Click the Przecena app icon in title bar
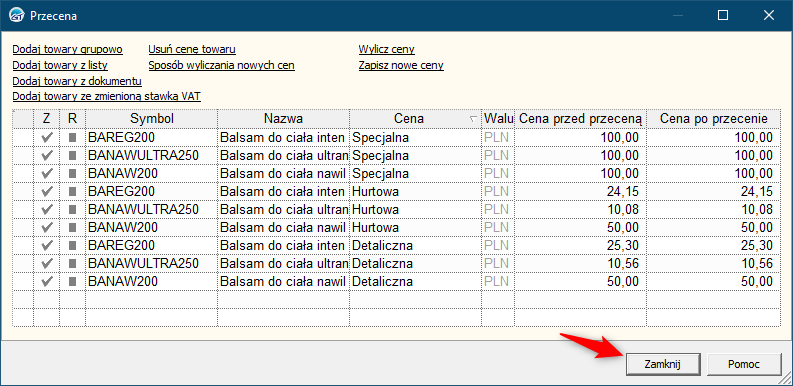Viewport: 793px width, 386px height. [17, 15]
